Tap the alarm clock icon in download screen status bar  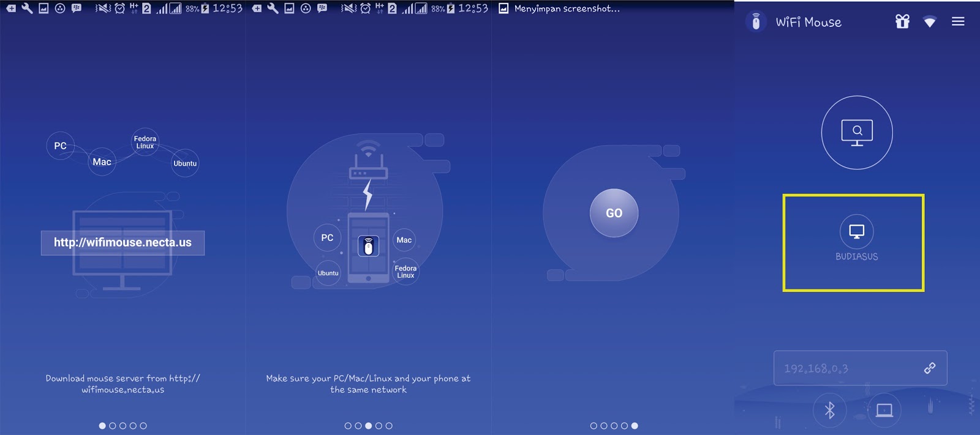(x=119, y=8)
